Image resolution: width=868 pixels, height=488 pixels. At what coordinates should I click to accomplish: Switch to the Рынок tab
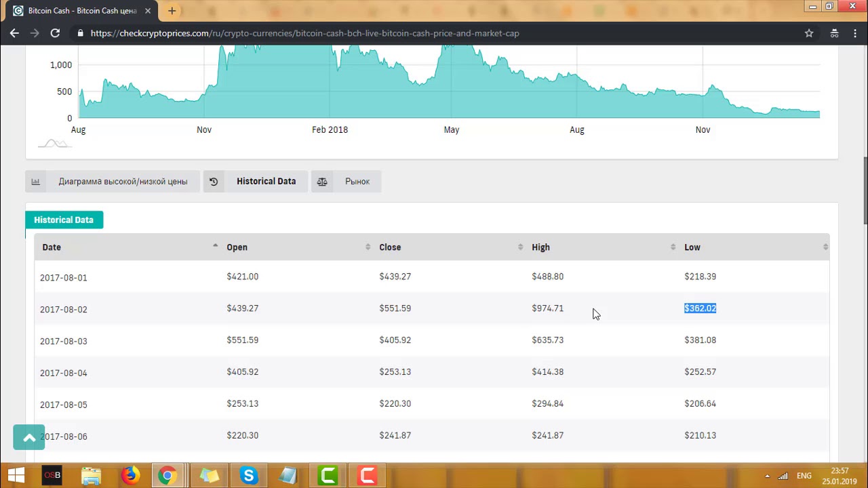point(357,181)
